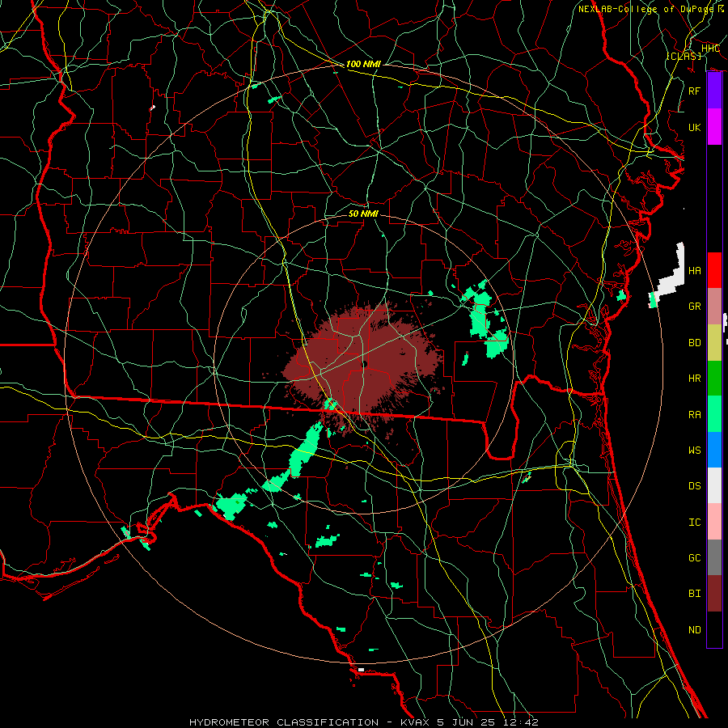The width and height of the screenshot is (728, 728).
Task: Click the 'WS' legend label
Action: pos(694,451)
